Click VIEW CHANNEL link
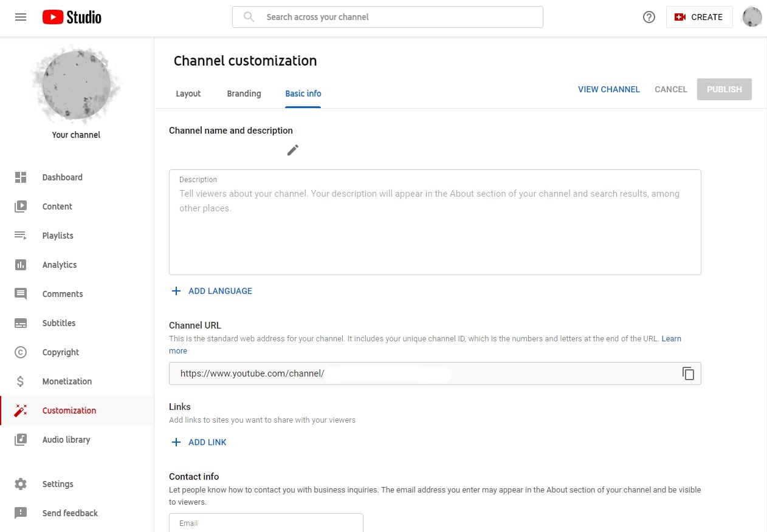The width and height of the screenshot is (767, 532). click(608, 89)
